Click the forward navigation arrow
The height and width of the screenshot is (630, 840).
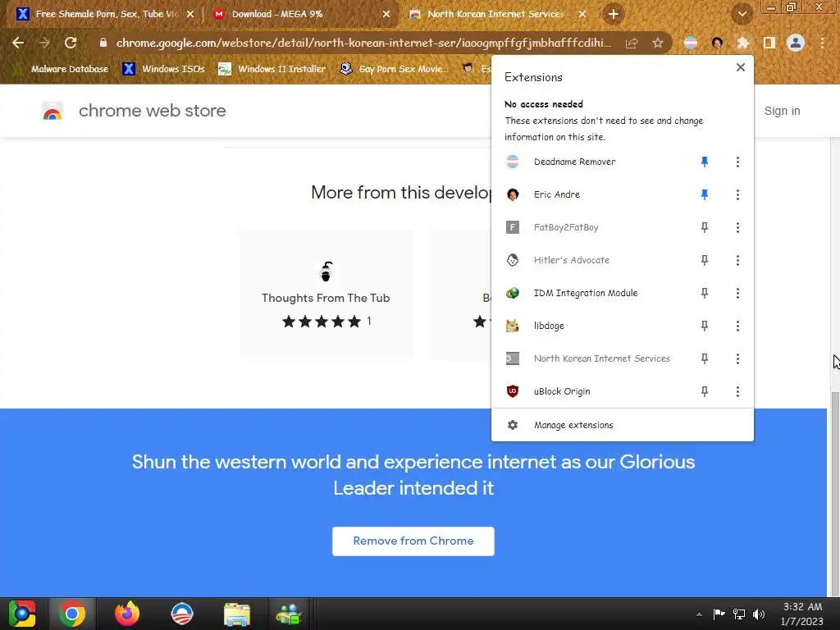pos(44,43)
